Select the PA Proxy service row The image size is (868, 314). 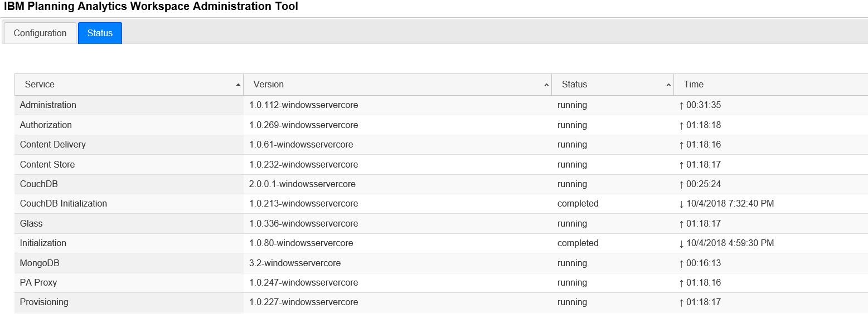[x=441, y=283]
